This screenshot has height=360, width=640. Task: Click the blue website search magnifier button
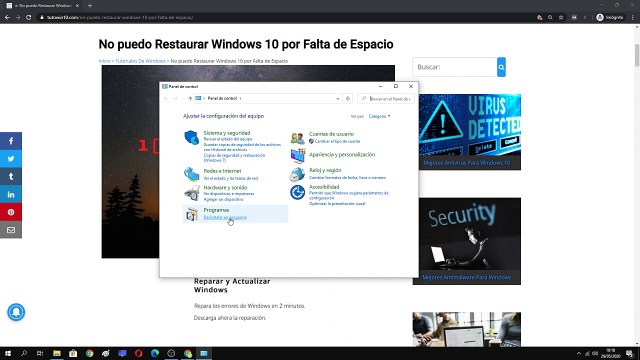click(x=501, y=67)
